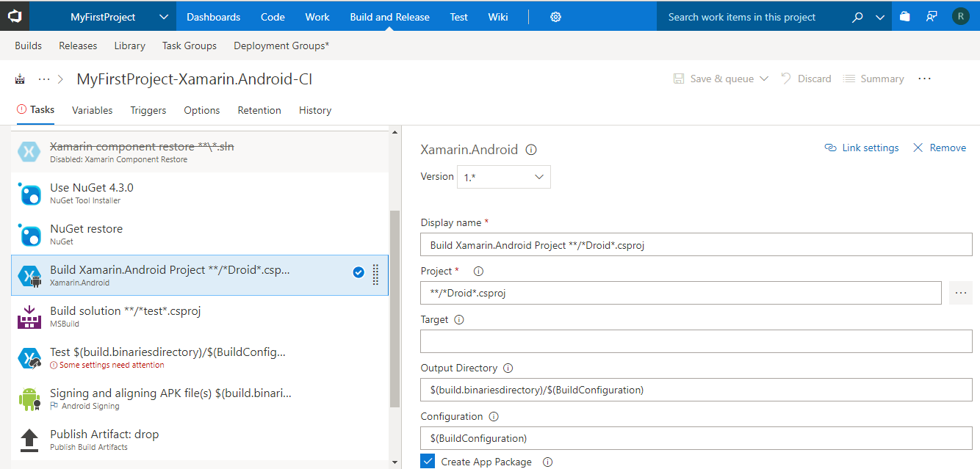Click the Configuration info icon
Screen dimensions: 980x469
(x=494, y=417)
